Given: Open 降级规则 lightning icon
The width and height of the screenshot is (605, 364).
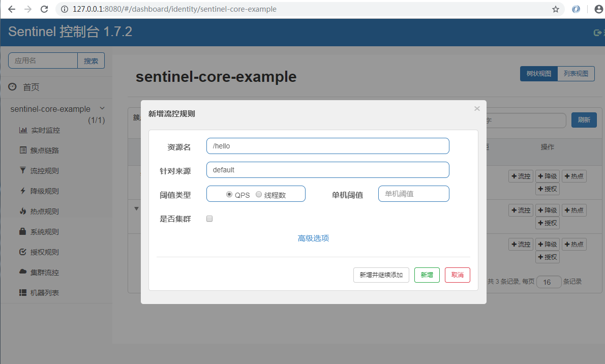Looking at the screenshot, I should pos(23,191).
